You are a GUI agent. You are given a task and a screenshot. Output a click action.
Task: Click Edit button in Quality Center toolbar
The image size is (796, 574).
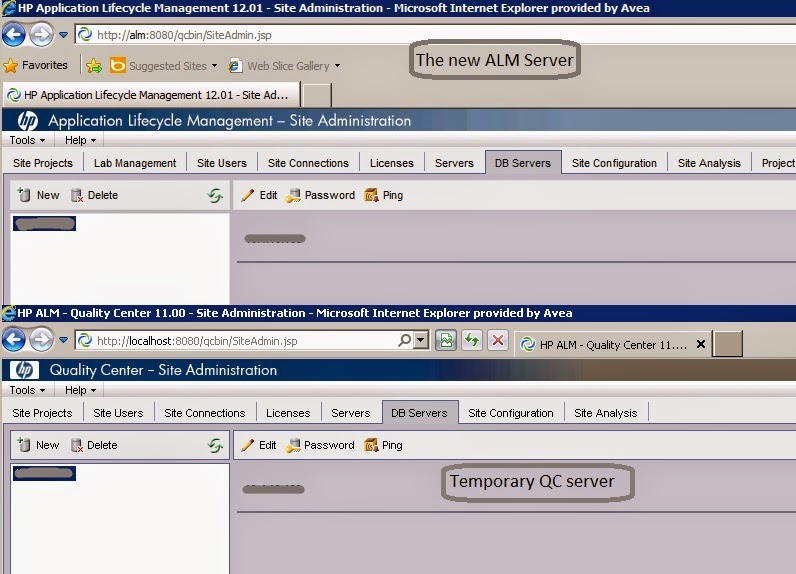[259, 445]
